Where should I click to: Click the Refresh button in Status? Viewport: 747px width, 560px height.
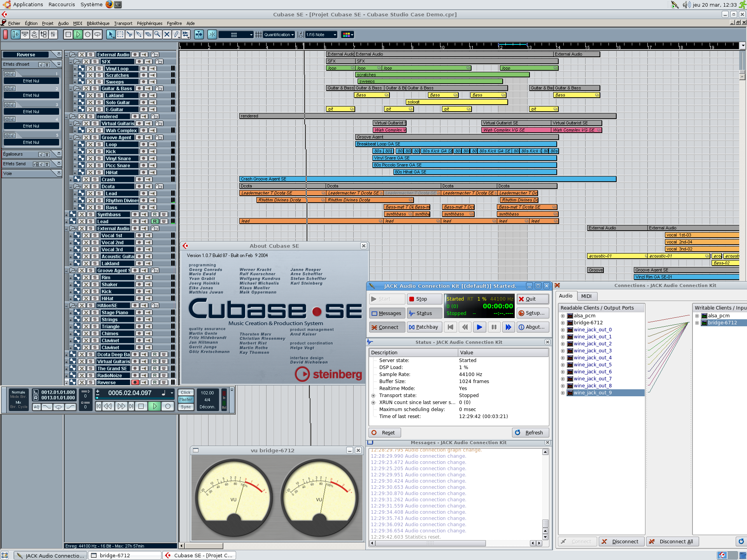coord(530,432)
